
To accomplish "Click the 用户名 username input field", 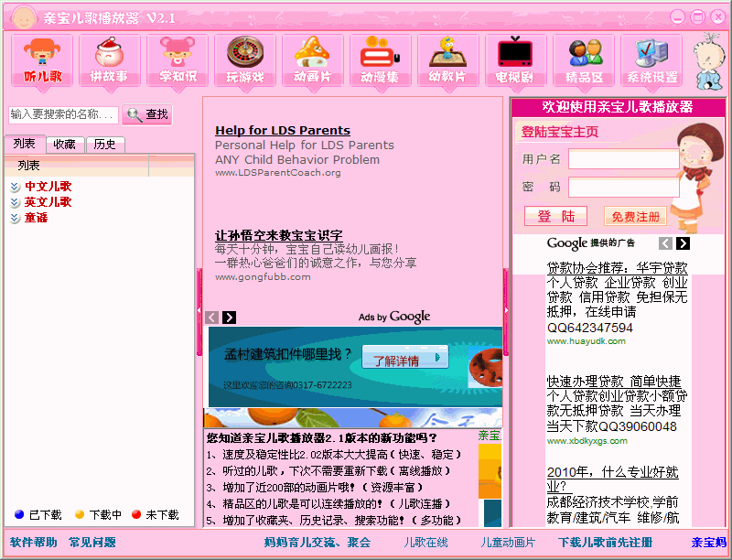I will coord(622,159).
